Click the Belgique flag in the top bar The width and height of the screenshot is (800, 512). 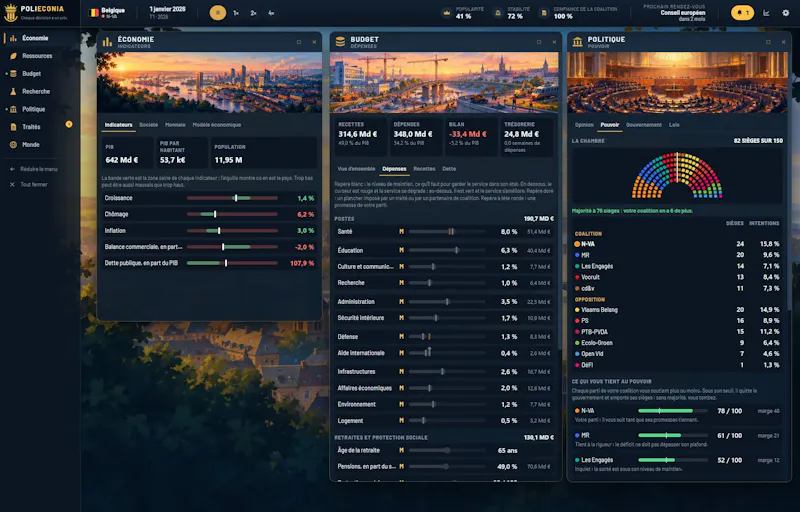pyautogui.click(x=94, y=12)
